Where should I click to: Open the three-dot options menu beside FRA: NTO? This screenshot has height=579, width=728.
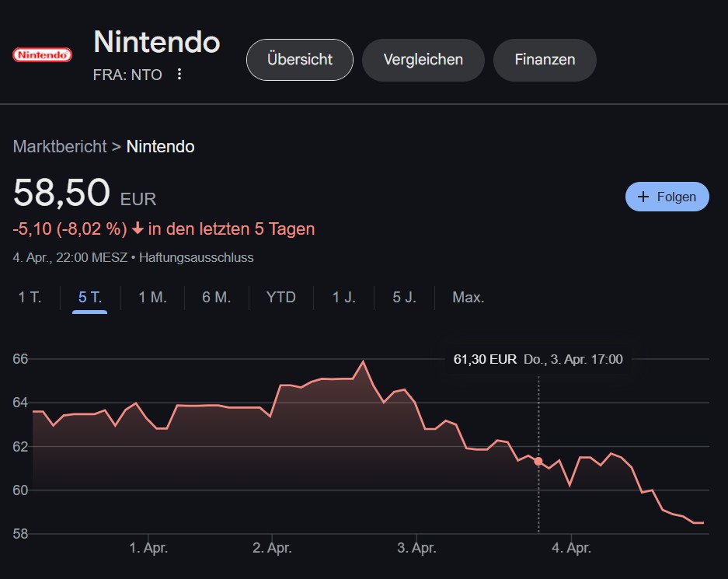(179, 75)
